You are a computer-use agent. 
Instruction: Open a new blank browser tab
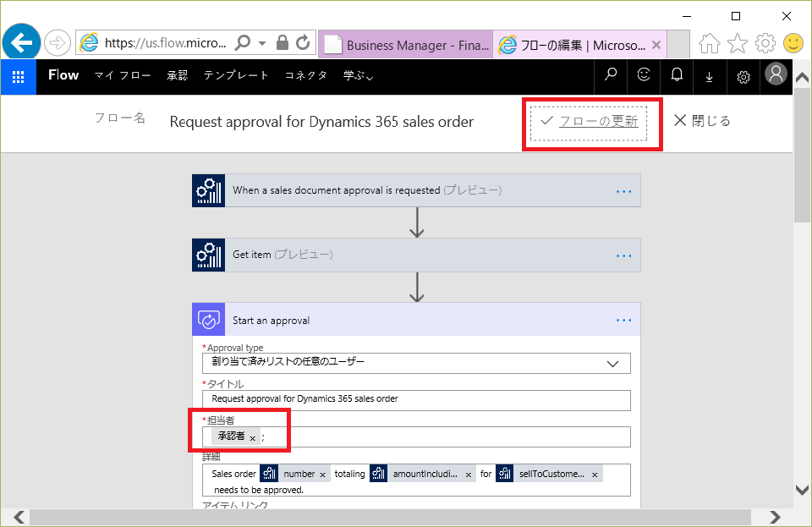click(x=678, y=45)
